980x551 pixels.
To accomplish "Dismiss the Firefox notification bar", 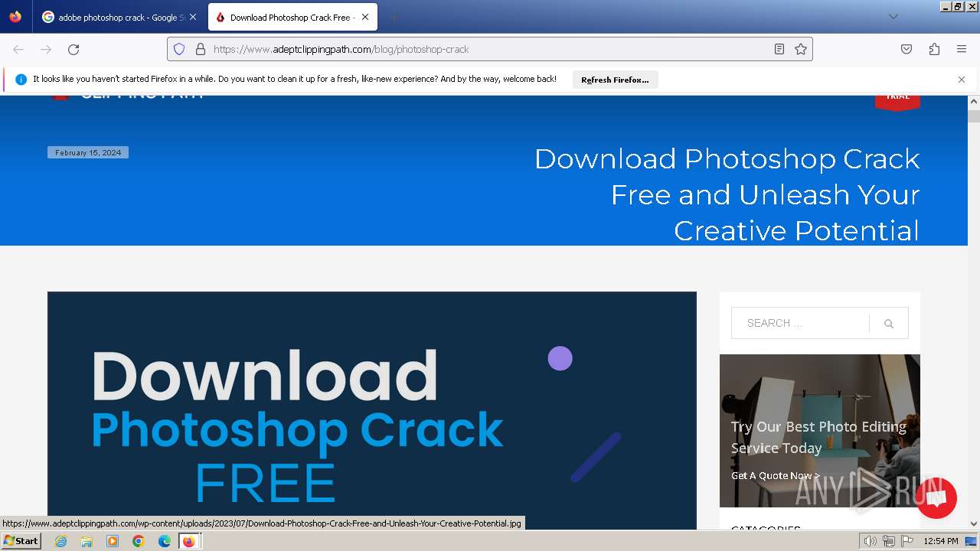I will 962,80.
